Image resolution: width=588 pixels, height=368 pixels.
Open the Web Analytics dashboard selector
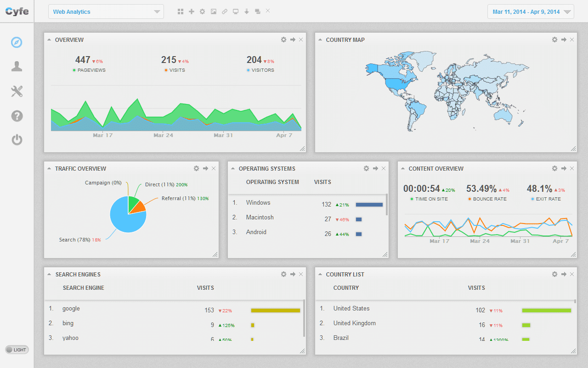coord(106,11)
